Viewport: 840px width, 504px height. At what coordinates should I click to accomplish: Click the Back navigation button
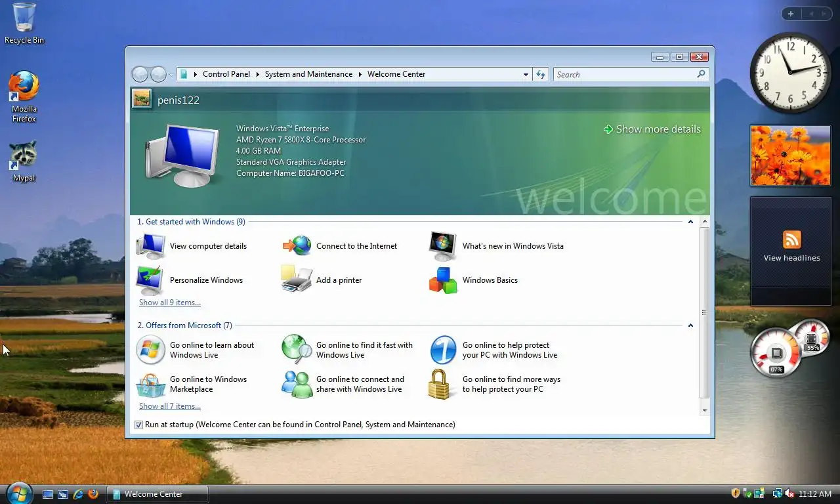140,74
